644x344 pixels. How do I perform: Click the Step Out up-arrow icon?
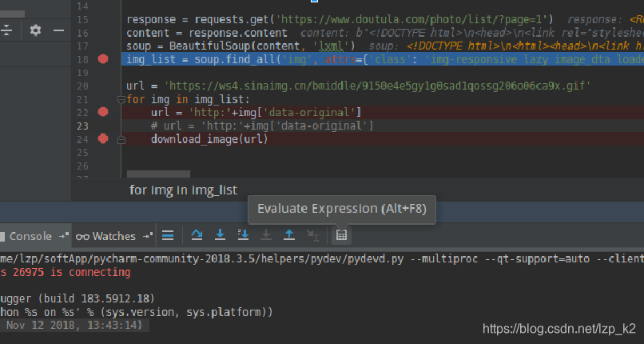click(x=289, y=235)
